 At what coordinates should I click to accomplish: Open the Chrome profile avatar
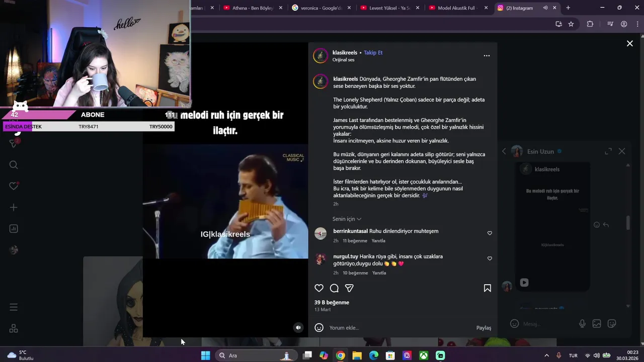click(624, 24)
